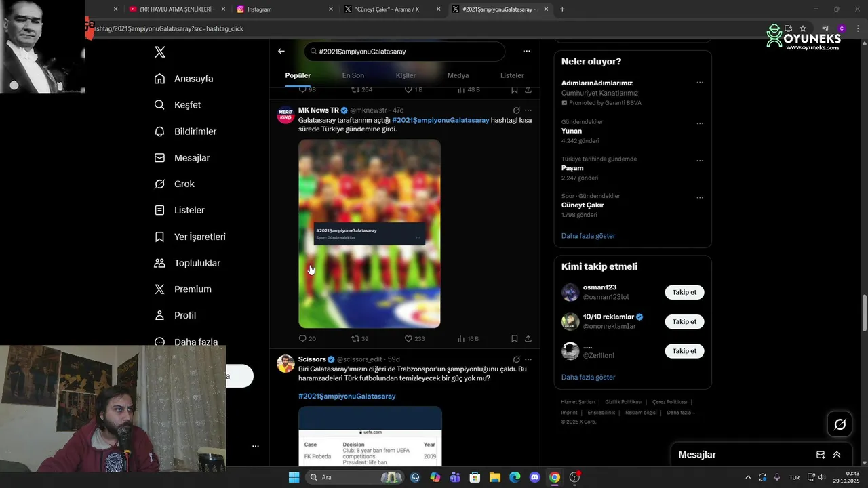Compose new message in Mesajlar drawer
Screen dimensions: 868x488
821,455
